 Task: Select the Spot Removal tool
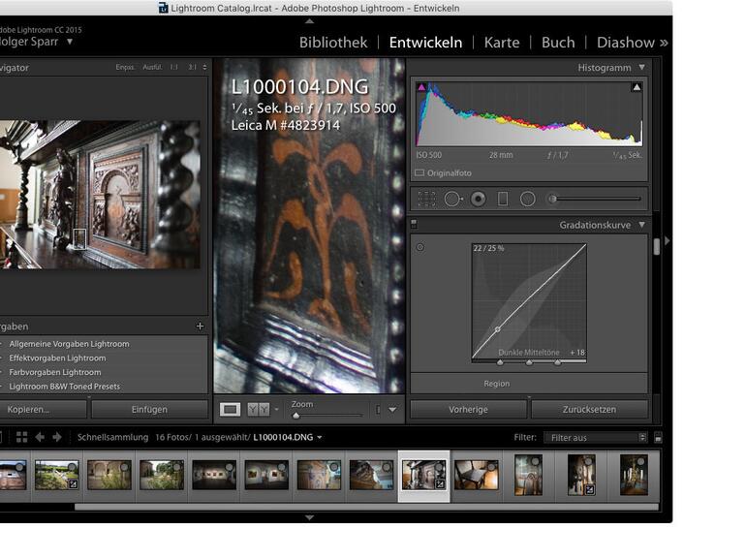click(453, 199)
